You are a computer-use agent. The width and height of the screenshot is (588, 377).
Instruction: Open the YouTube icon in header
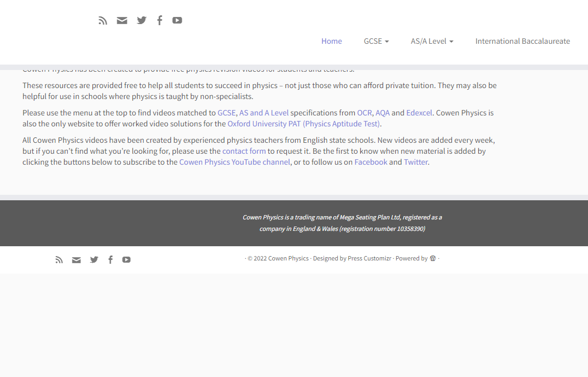pos(178,20)
